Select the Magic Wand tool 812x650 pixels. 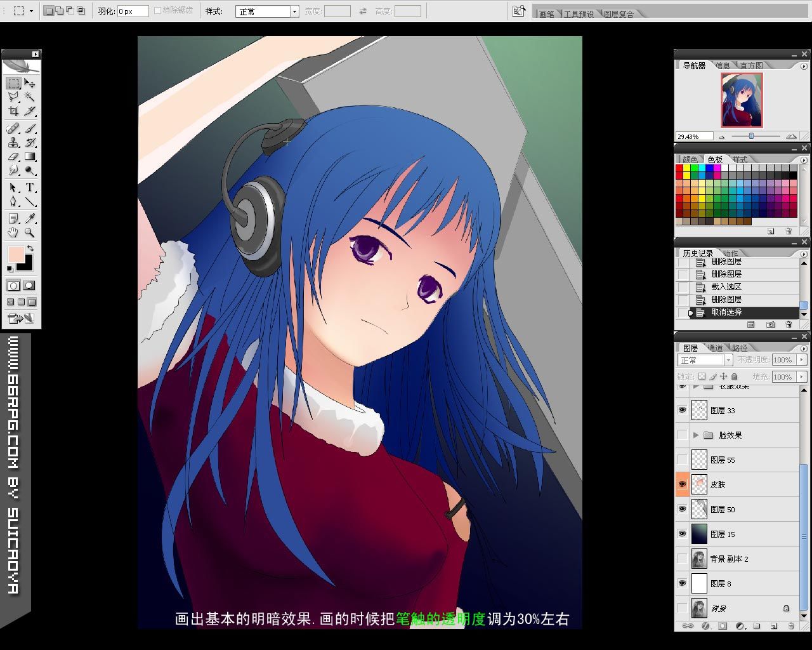pyautogui.click(x=30, y=96)
